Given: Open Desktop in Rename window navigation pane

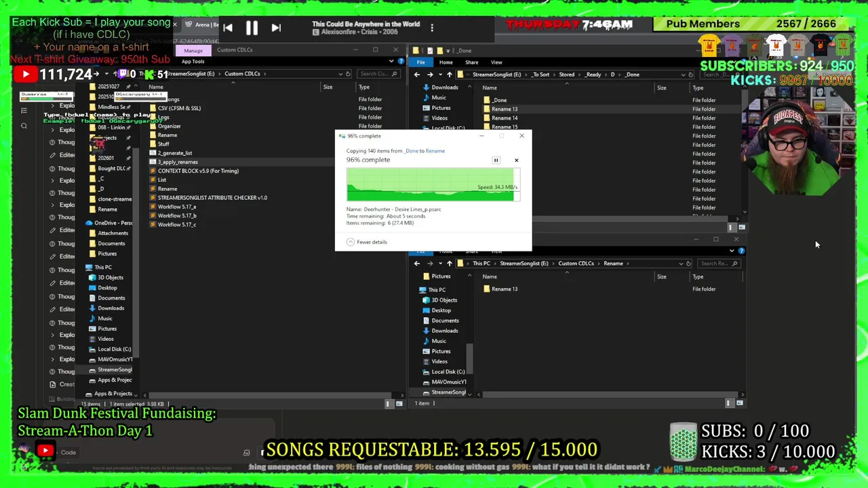Looking at the screenshot, I should point(441,310).
